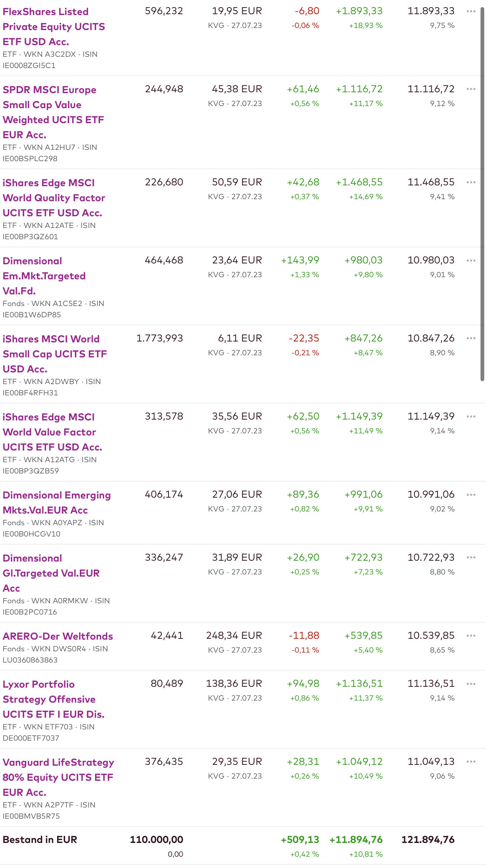Open three-dot menu for iShares MSCI World Small Cap

tap(471, 339)
